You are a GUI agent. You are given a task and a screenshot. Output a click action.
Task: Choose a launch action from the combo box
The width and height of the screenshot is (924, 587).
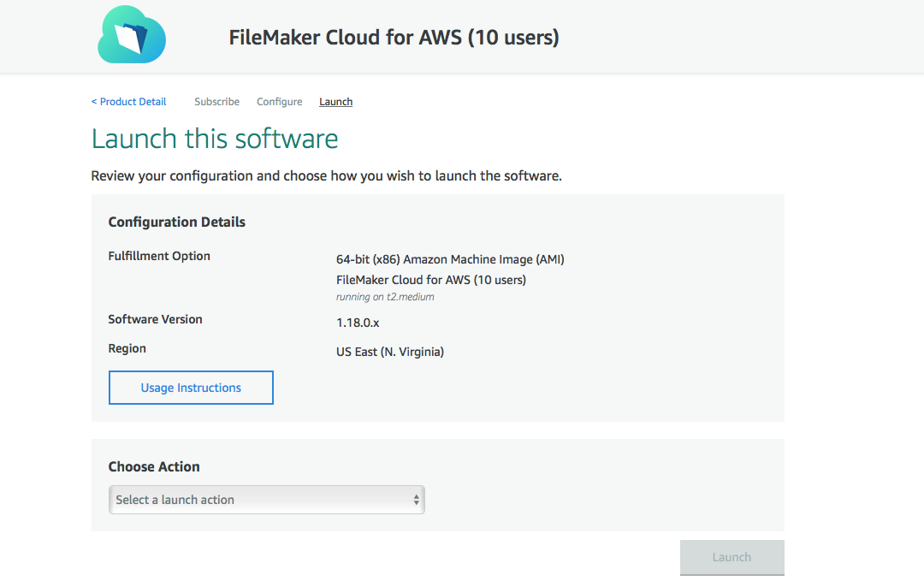(x=266, y=499)
